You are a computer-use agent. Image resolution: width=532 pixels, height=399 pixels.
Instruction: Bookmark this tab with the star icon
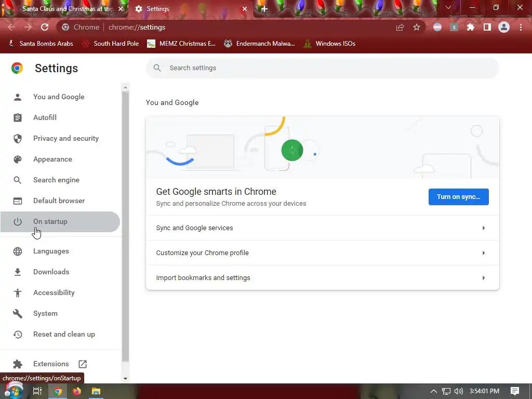click(417, 27)
